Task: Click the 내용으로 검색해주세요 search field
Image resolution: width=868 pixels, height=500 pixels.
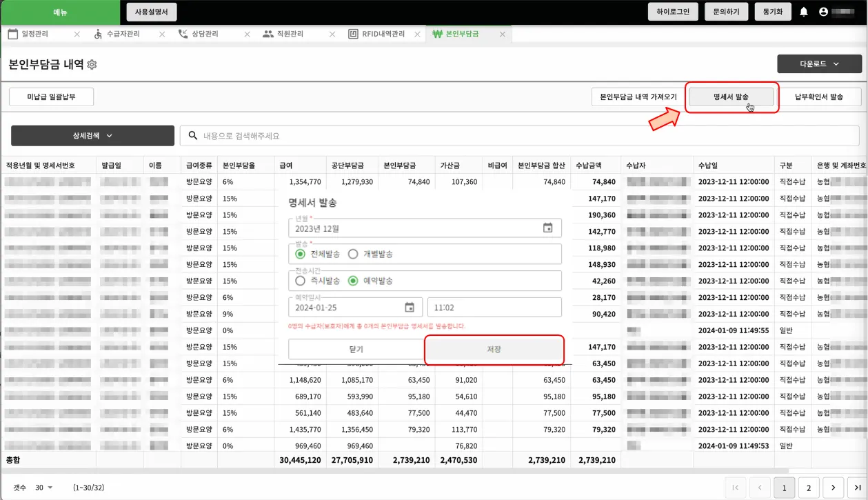Action: (x=524, y=136)
